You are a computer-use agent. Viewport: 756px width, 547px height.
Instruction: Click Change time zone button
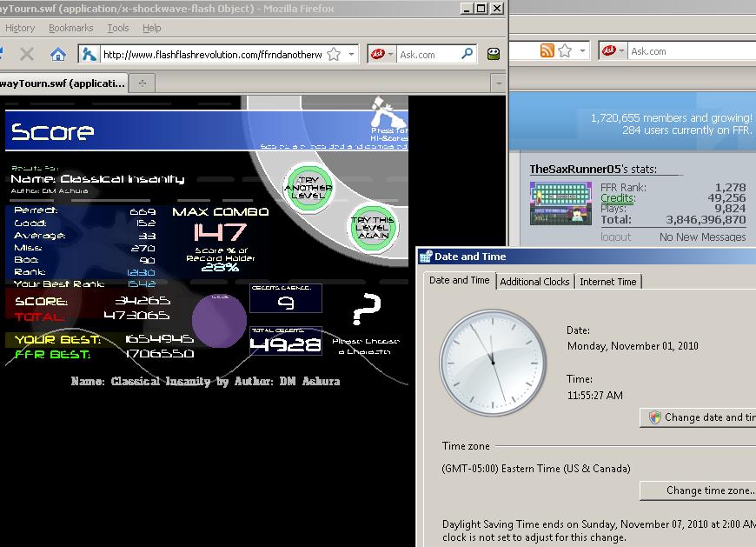[x=698, y=490]
